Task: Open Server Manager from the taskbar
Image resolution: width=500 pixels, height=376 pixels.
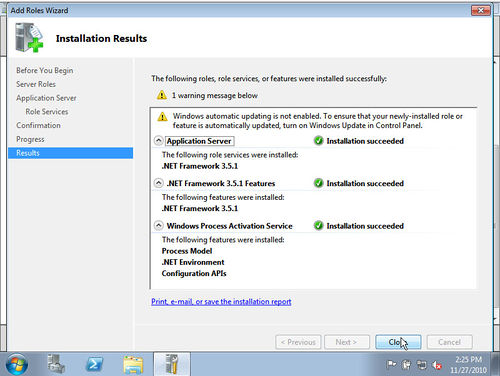Action: 56,364
